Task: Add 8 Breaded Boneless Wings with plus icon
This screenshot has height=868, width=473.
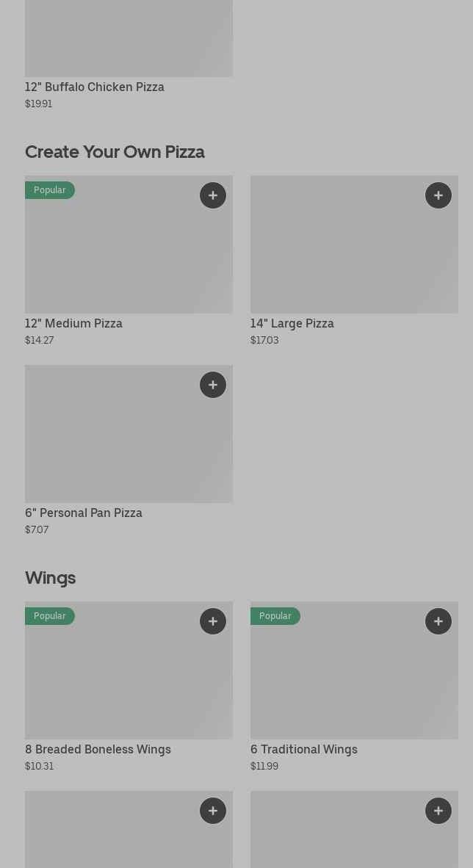Action: (213, 621)
